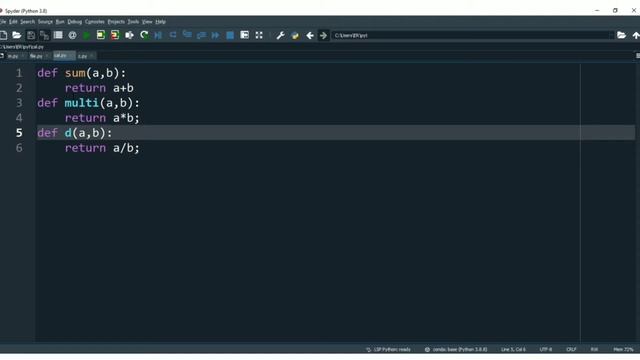
Task: Stop debugging with the blue square
Action: point(230,36)
